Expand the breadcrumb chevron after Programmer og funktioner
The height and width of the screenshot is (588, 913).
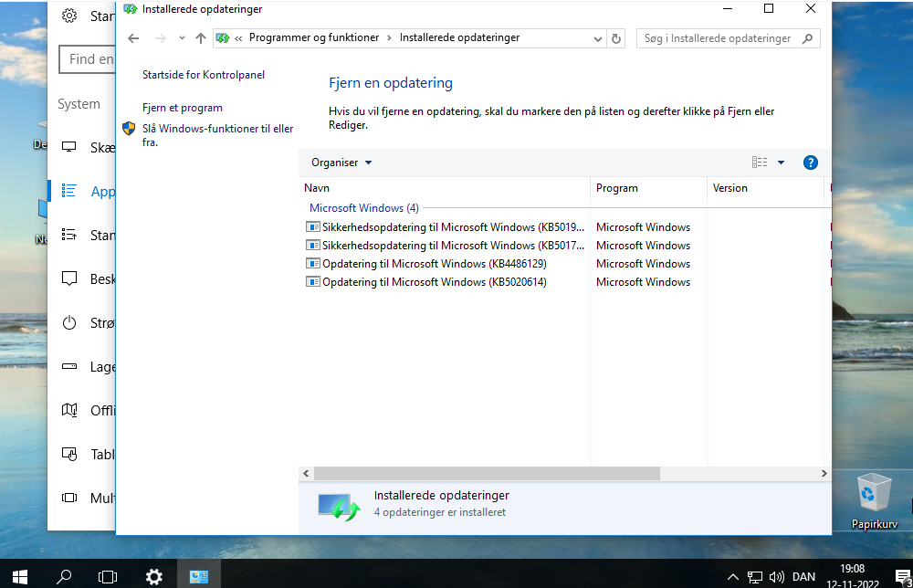tap(390, 37)
